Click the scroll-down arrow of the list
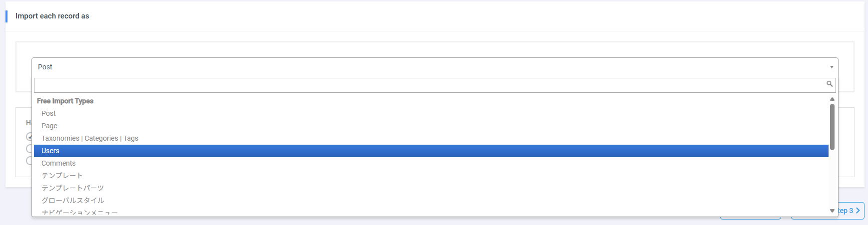Image resolution: width=868 pixels, height=225 pixels. [832, 211]
